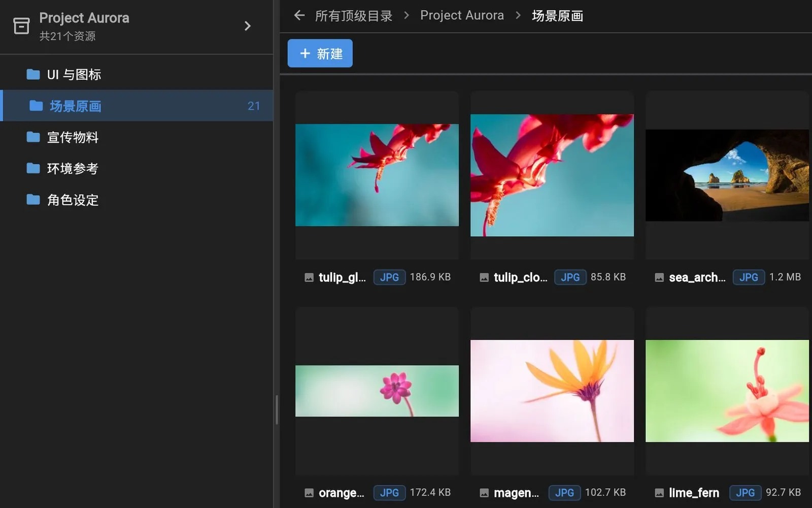Expand the Project Aurora header chevron

click(248, 26)
